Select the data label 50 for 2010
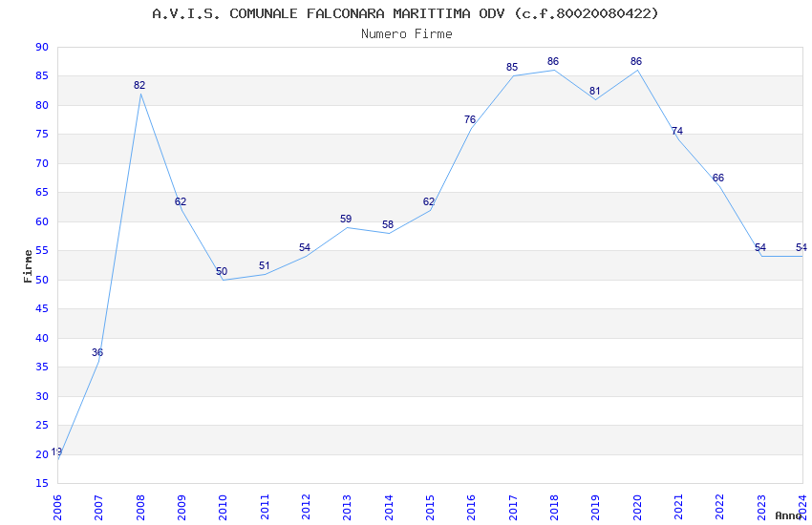The width and height of the screenshot is (812, 525). click(222, 271)
